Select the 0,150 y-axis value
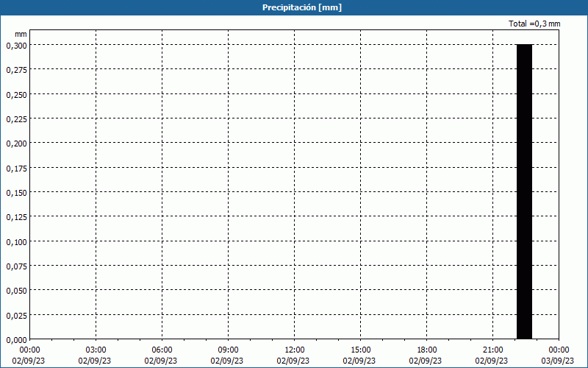This screenshot has width=588, height=368. [x=16, y=192]
